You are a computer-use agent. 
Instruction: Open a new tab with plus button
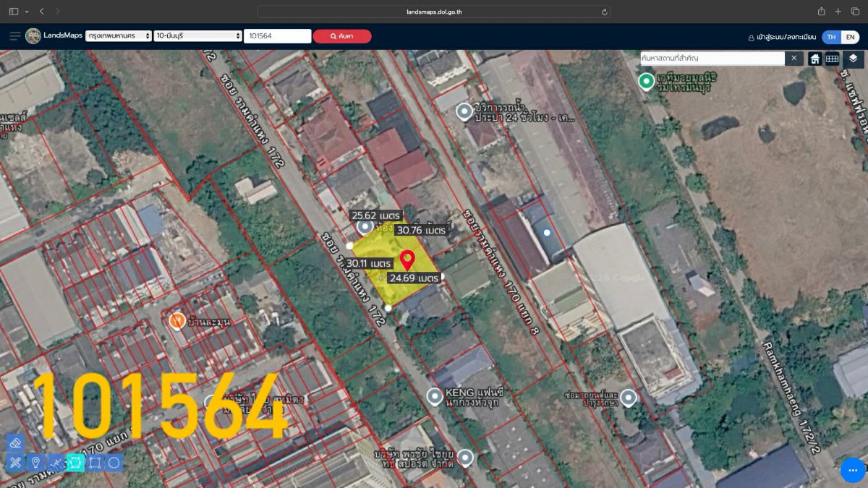(x=838, y=12)
